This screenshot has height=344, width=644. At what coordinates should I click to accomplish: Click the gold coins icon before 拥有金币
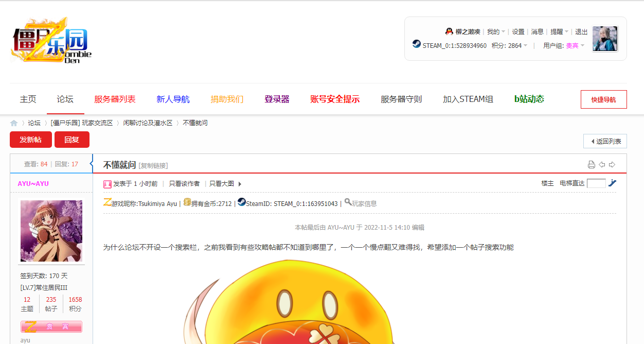pyautogui.click(x=187, y=202)
